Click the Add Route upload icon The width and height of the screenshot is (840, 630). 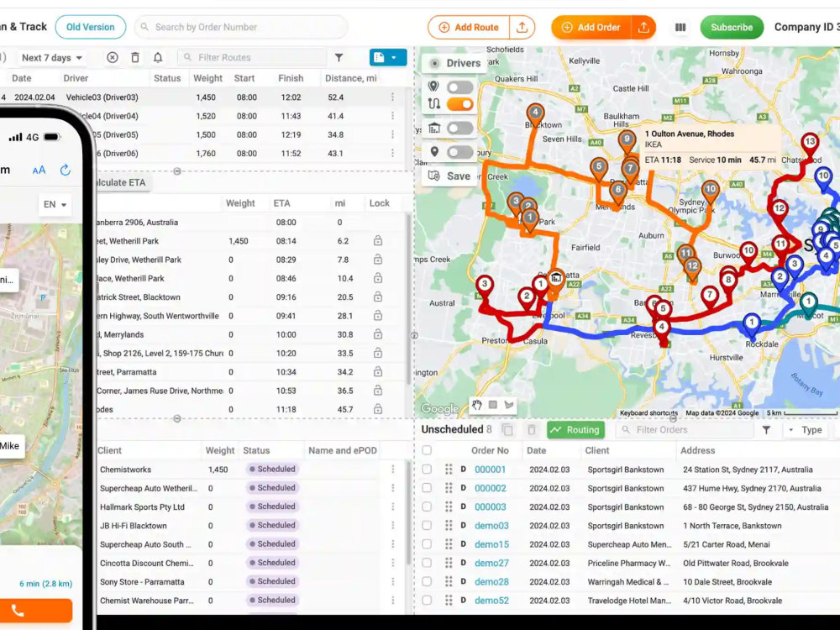[522, 28]
